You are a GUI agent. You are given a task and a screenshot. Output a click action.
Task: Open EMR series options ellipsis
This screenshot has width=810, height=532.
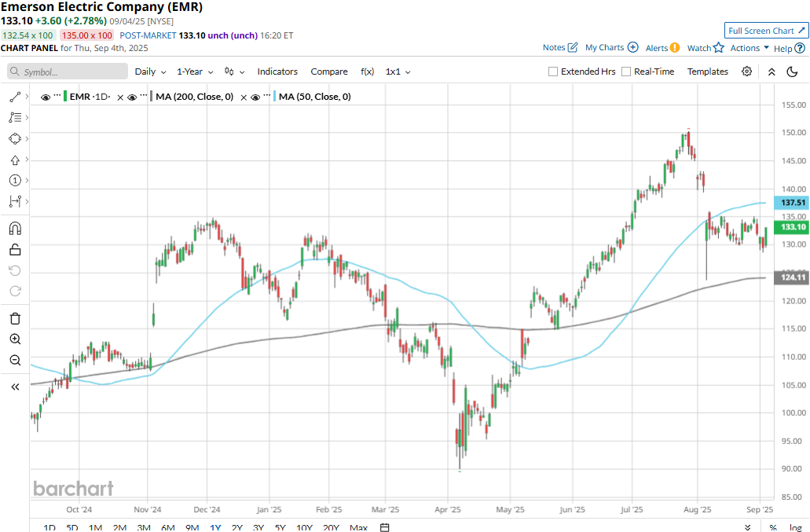(57, 96)
